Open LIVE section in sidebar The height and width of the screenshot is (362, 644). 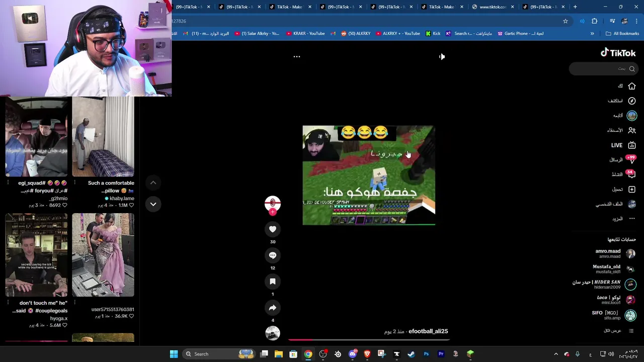tap(623, 145)
